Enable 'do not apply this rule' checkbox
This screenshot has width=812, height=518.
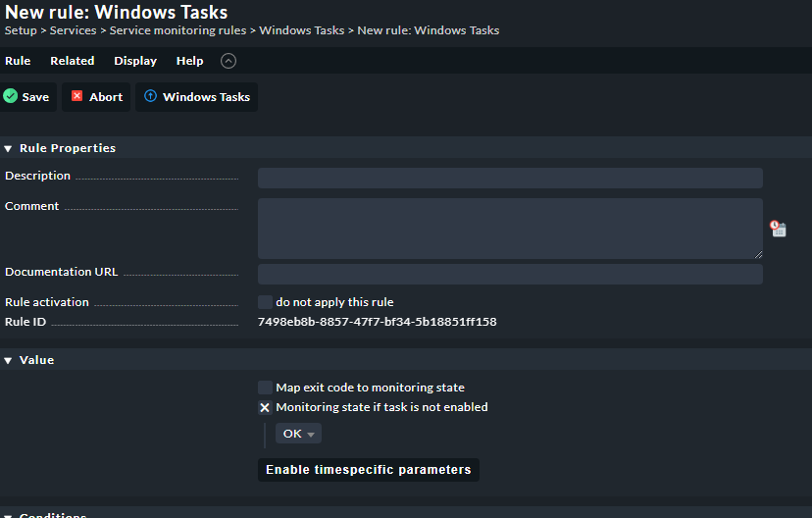pos(265,302)
